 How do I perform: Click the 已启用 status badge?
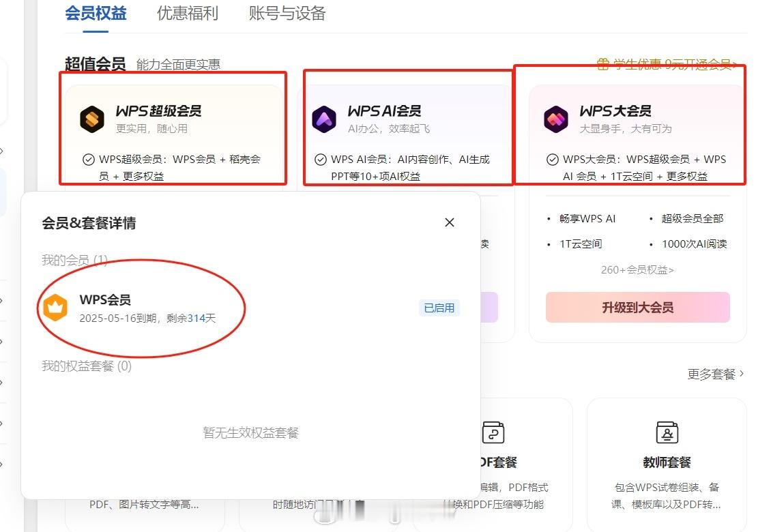(439, 308)
